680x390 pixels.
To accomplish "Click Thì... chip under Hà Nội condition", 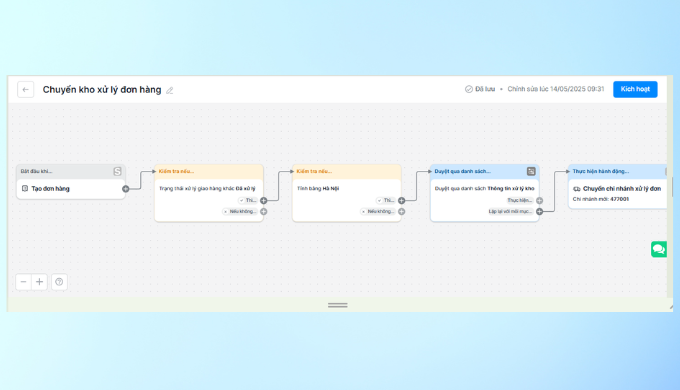I will point(386,200).
